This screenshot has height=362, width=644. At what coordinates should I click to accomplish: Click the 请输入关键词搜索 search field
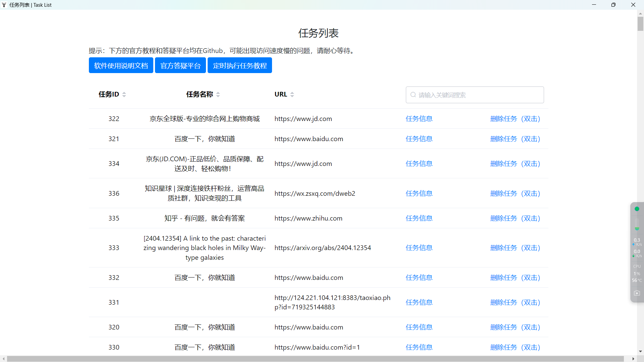475,95
